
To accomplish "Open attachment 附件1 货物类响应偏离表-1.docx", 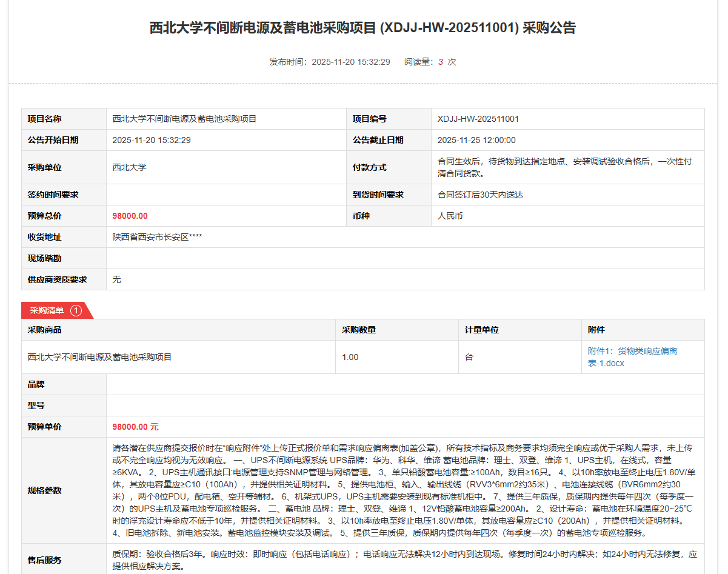I will [x=632, y=357].
